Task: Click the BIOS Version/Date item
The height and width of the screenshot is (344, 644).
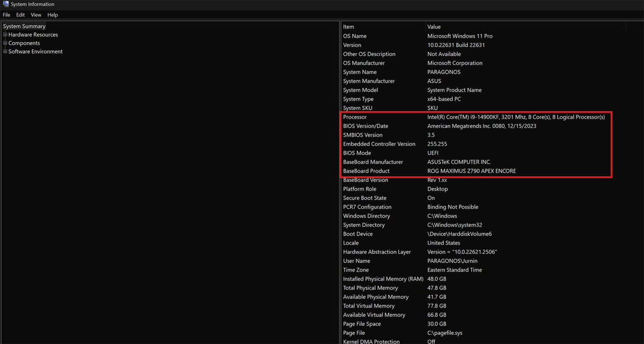Action: point(365,126)
